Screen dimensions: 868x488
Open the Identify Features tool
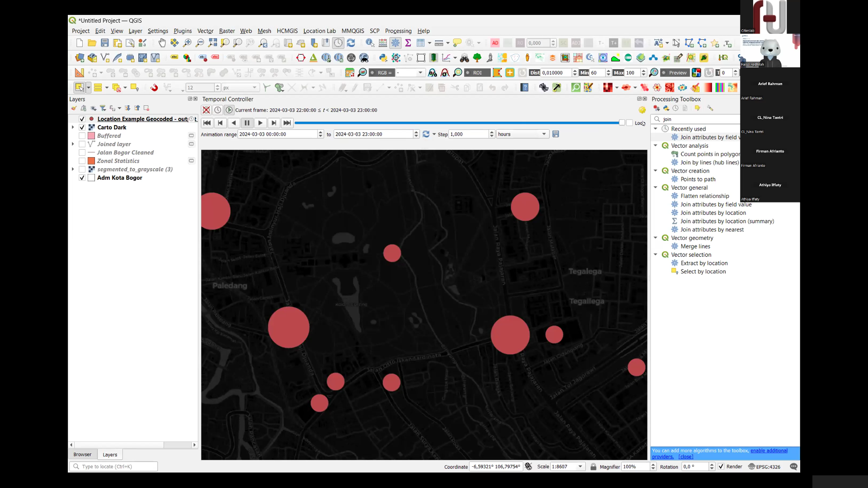370,43
